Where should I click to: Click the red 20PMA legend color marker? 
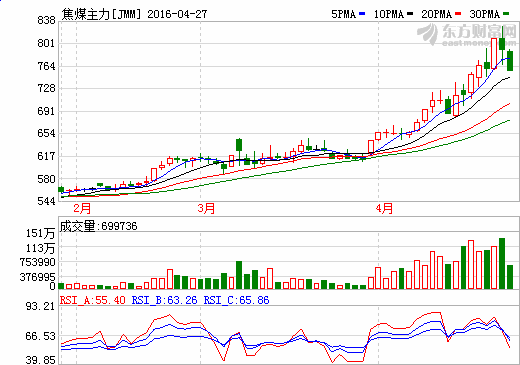(458, 14)
